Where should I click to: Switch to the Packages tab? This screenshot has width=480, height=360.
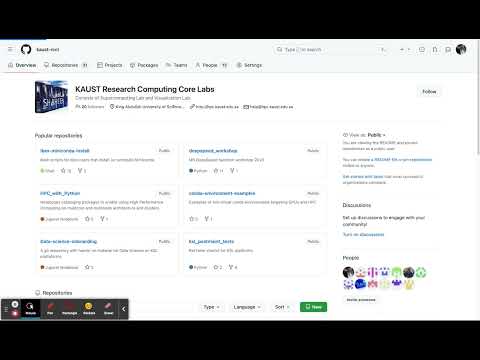(144, 65)
